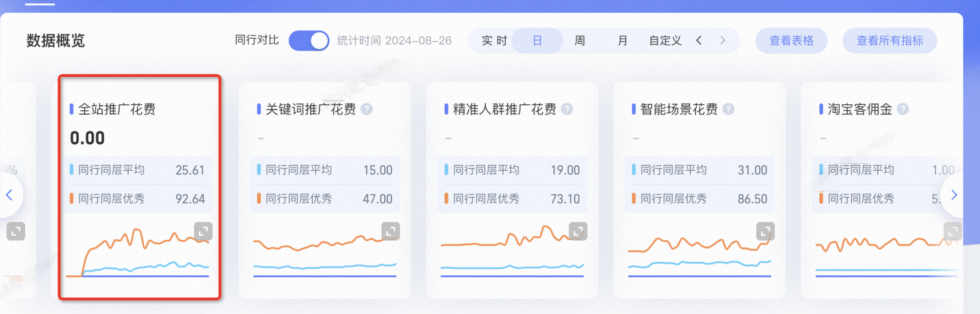The width and height of the screenshot is (980, 314).
Task: Select the 月 time range tab
Action: (x=622, y=40)
